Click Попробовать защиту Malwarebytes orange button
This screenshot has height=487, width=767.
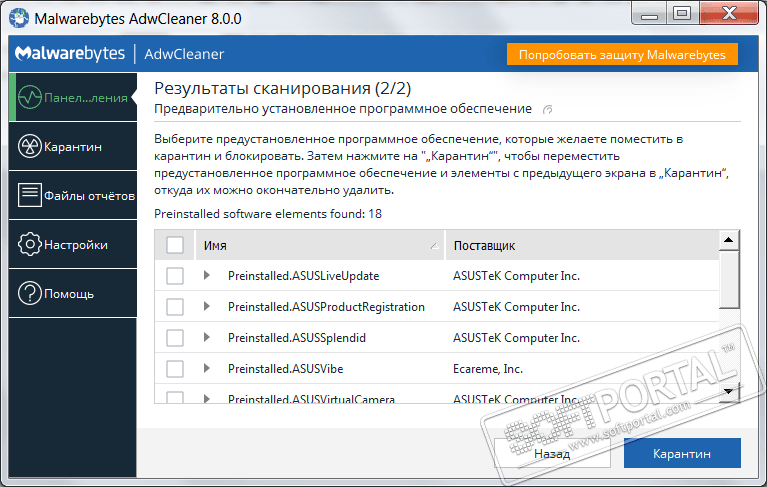pos(622,54)
